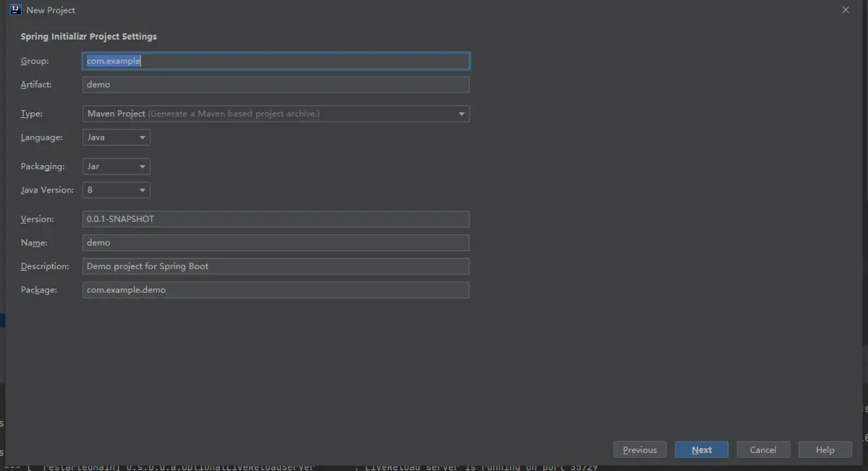Proceed with the Next button
This screenshot has width=868, height=471.
click(x=702, y=450)
